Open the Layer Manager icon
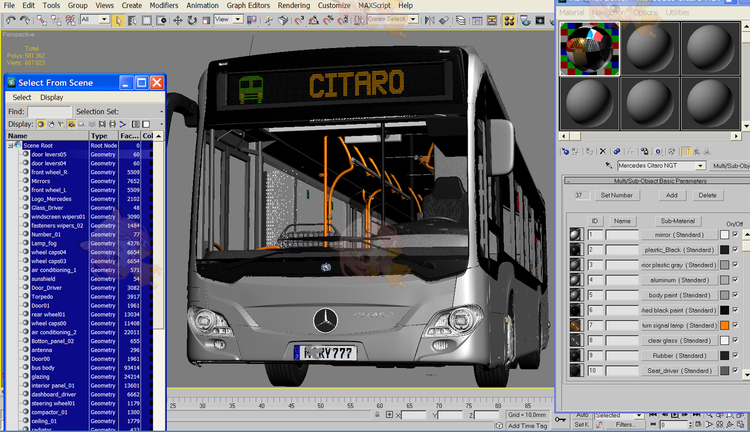This screenshot has height=432, width=750. click(x=461, y=21)
